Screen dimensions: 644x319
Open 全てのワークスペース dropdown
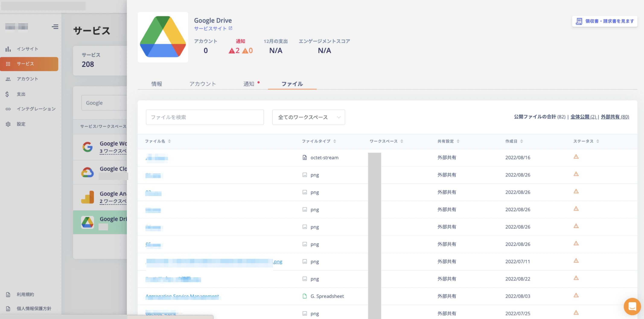coord(309,117)
